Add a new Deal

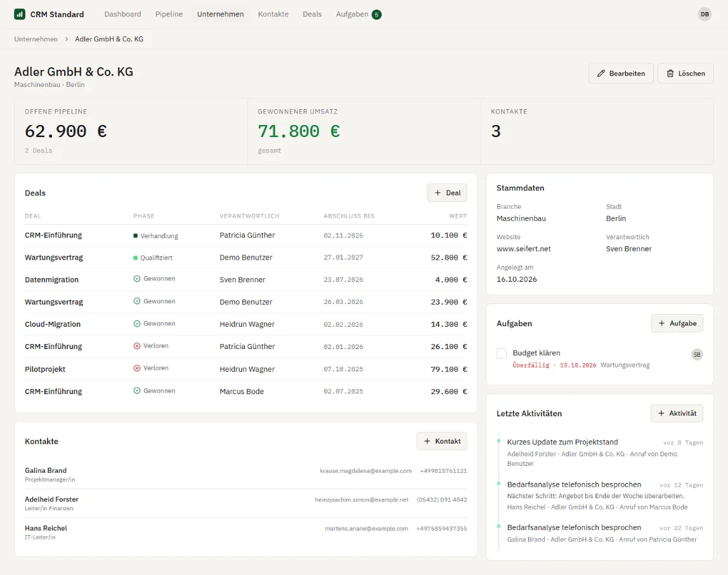(447, 193)
